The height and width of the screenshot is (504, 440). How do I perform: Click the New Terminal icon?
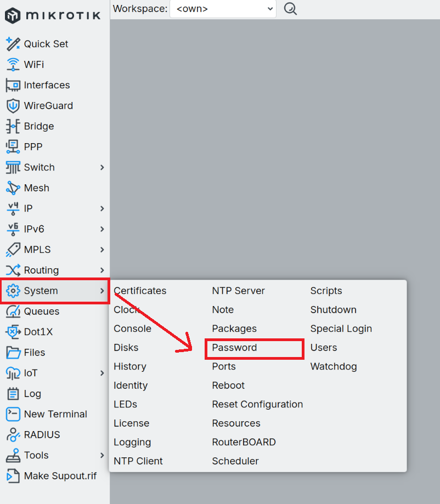(13, 414)
